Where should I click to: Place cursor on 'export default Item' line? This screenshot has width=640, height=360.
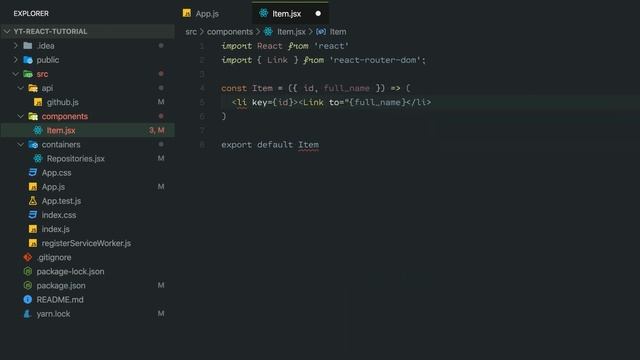pyautogui.click(x=270, y=144)
